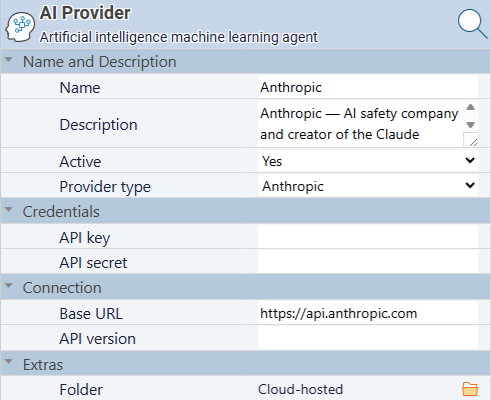This screenshot has height=400, width=491.
Task: Click the API key label
Action: pos(85,238)
